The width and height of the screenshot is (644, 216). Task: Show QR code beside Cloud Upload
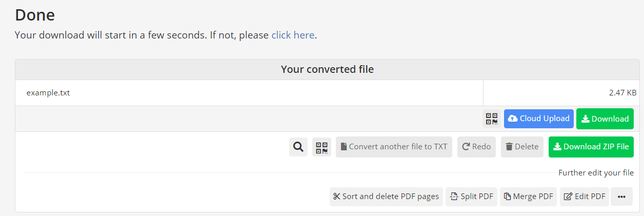492,119
